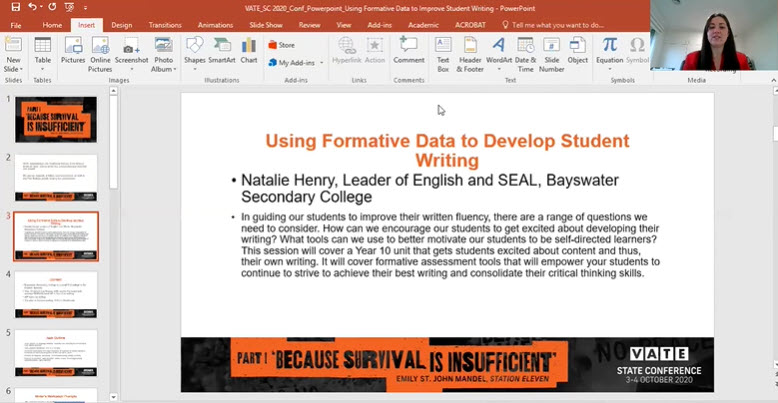
Task: Open the New Slide dropdown
Action: (14, 66)
